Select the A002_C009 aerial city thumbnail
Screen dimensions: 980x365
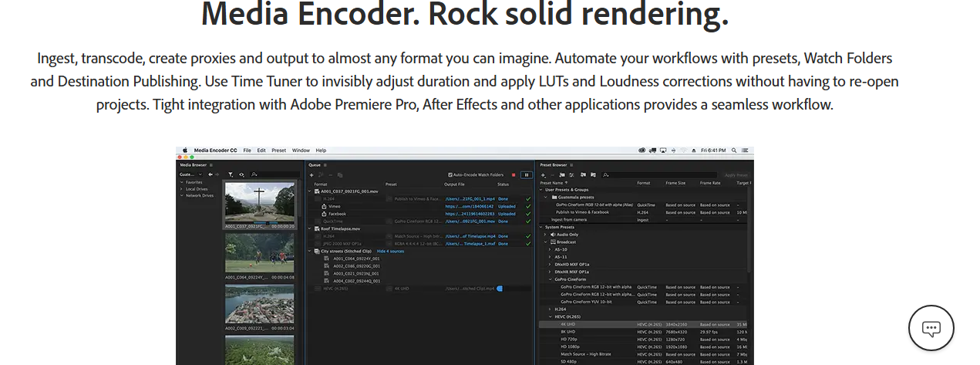coord(260,304)
